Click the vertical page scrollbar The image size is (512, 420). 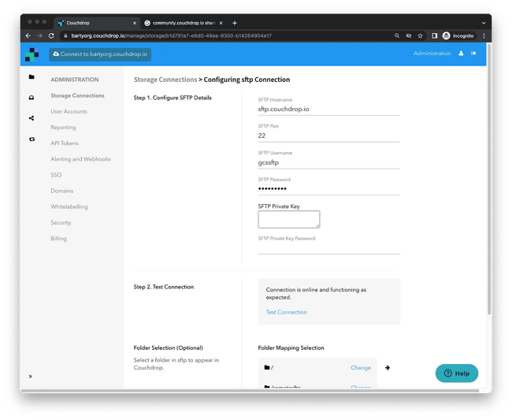point(489,180)
